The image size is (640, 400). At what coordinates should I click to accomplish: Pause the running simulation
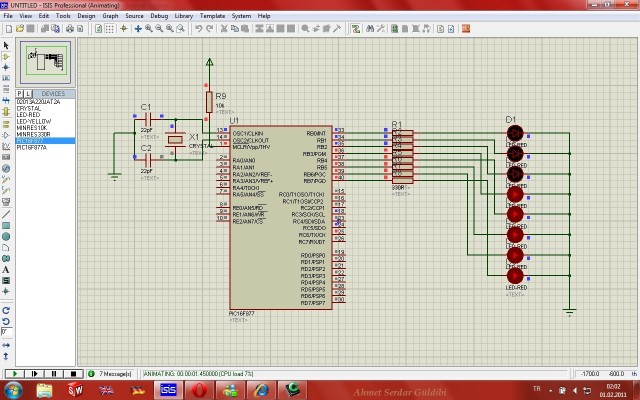click(x=53, y=373)
